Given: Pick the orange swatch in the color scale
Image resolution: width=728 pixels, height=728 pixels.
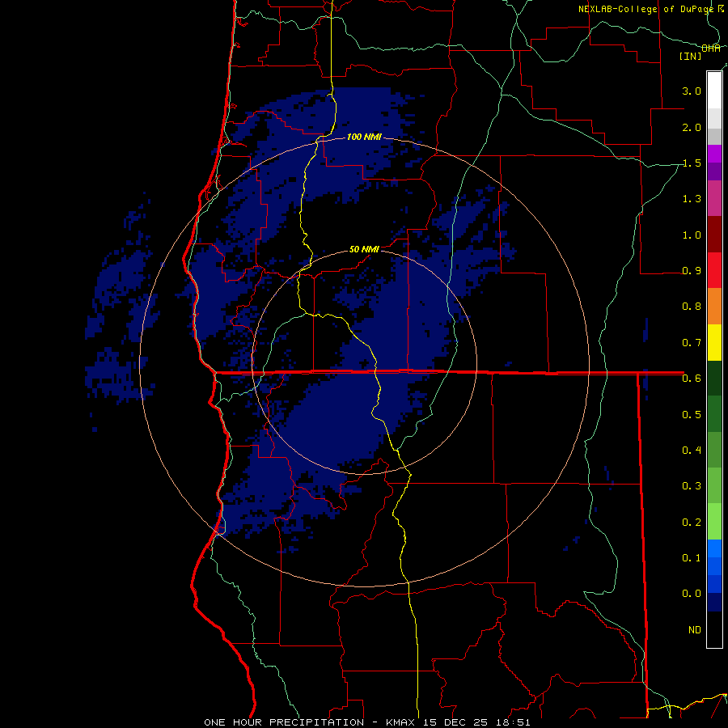Looking at the screenshot, I should pos(714,307).
